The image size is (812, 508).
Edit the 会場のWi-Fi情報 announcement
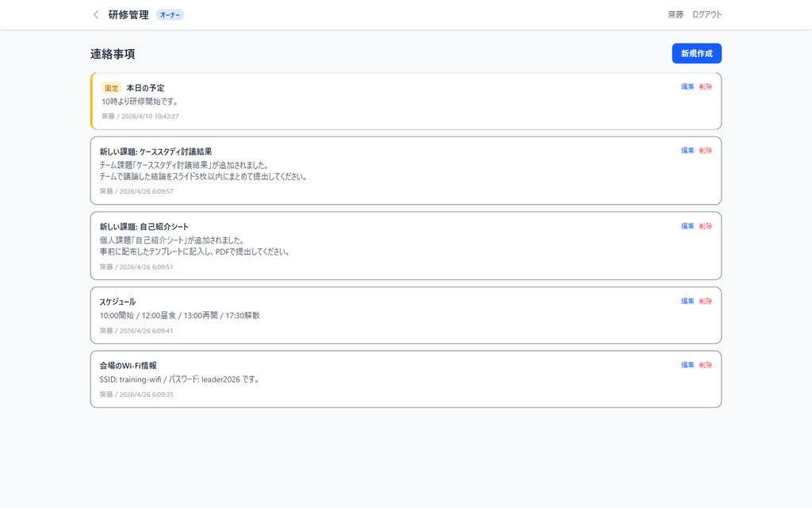(x=687, y=364)
